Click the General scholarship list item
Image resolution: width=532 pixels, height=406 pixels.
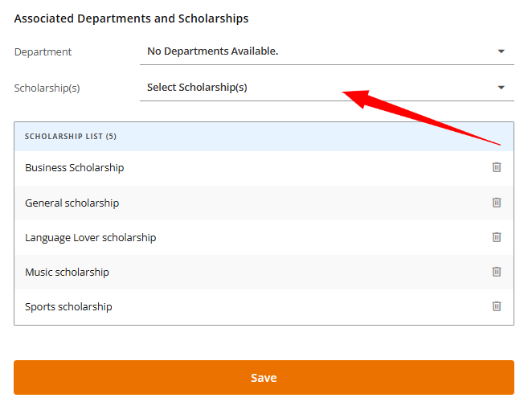(72, 203)
